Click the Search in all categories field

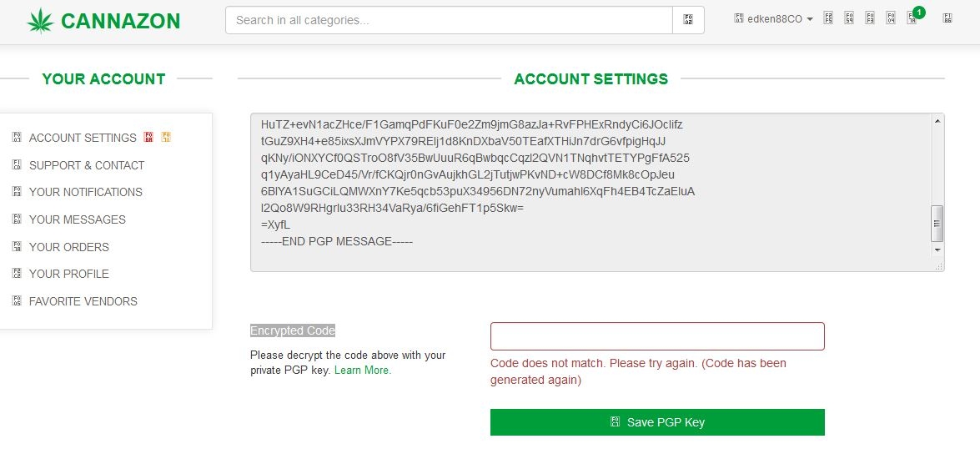click(x=449, y=20)
